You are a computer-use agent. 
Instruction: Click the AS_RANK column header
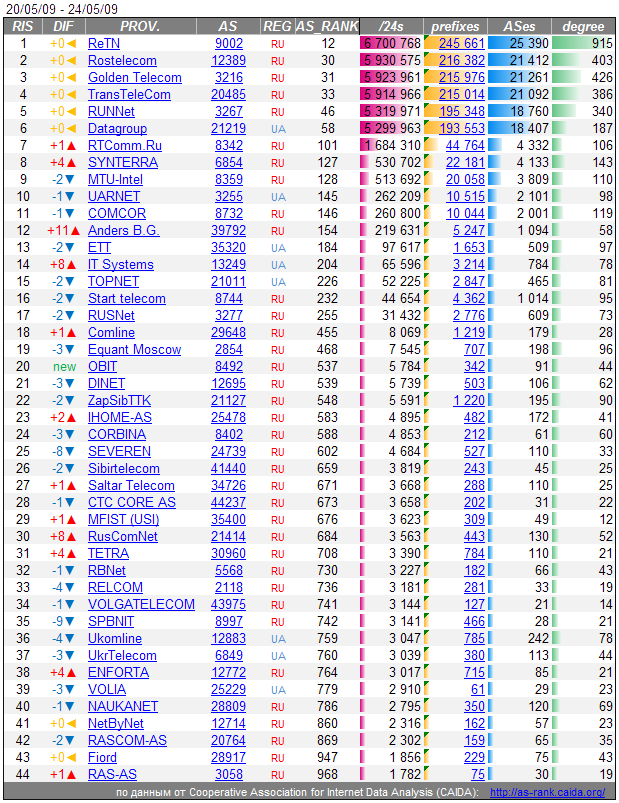(327, 27)
